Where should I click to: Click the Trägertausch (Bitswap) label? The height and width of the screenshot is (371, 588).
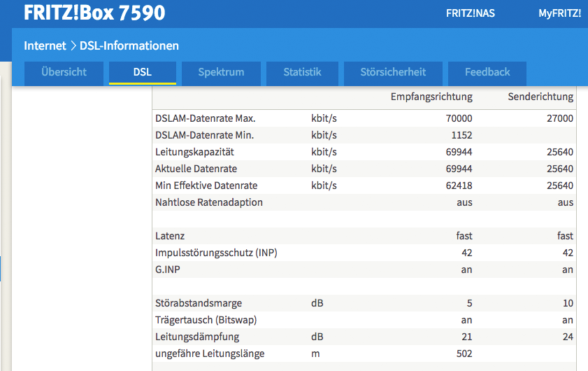pos(206,320)
